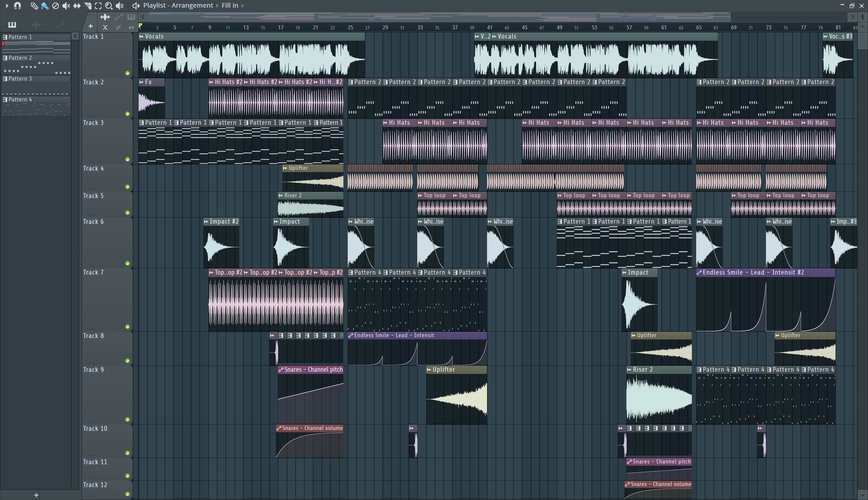The width and height of the screenshot is (868, 500).
Task: Focus audio clips using the waveform icon
Action: click(x=105, y=17)
